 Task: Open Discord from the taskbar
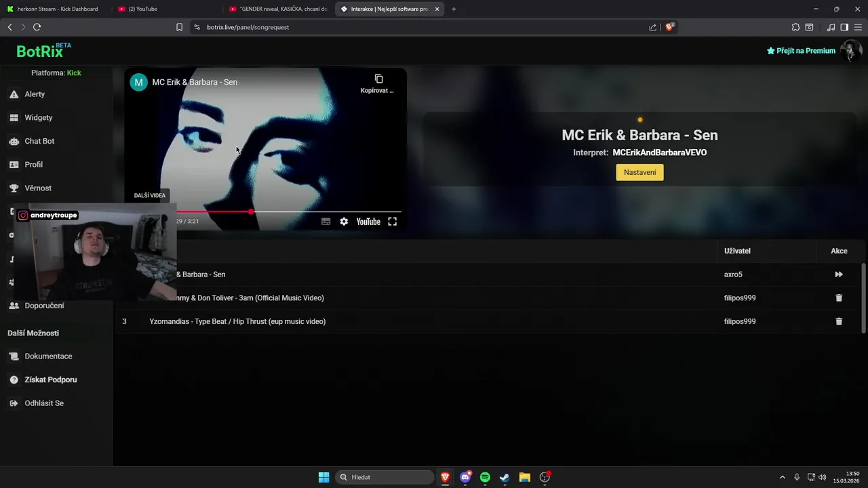tap(465, 477)
